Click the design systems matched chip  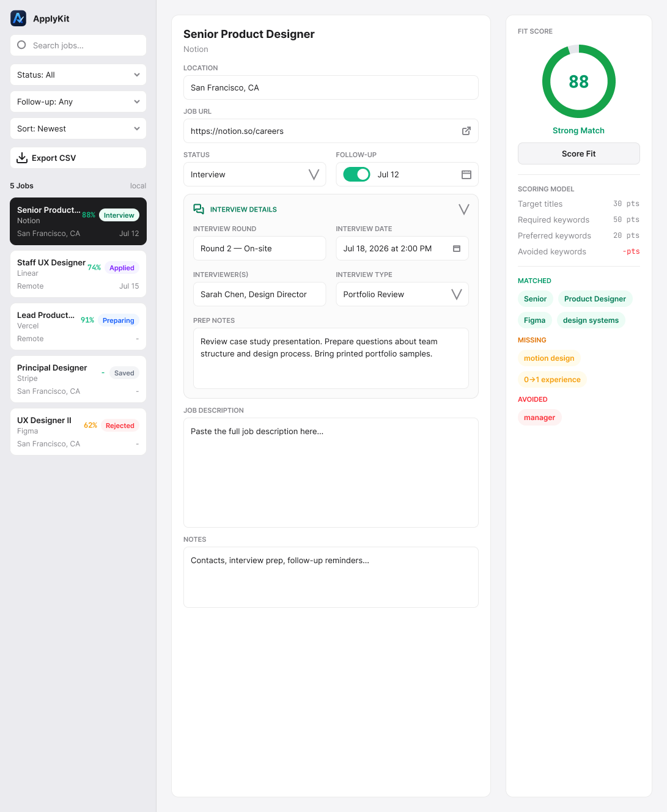click(x=591, y=320)
